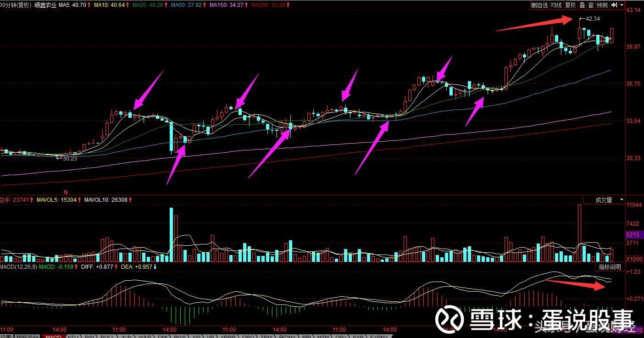Switch to the TRIX indicator tab
The height and width of the screenshot is (338, 644).
(x=266, y=336)
